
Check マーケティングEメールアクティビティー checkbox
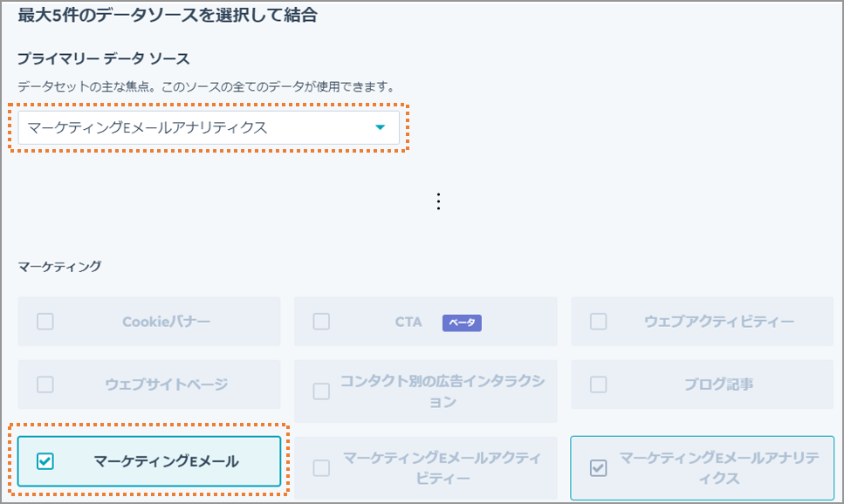coord(321,468)
